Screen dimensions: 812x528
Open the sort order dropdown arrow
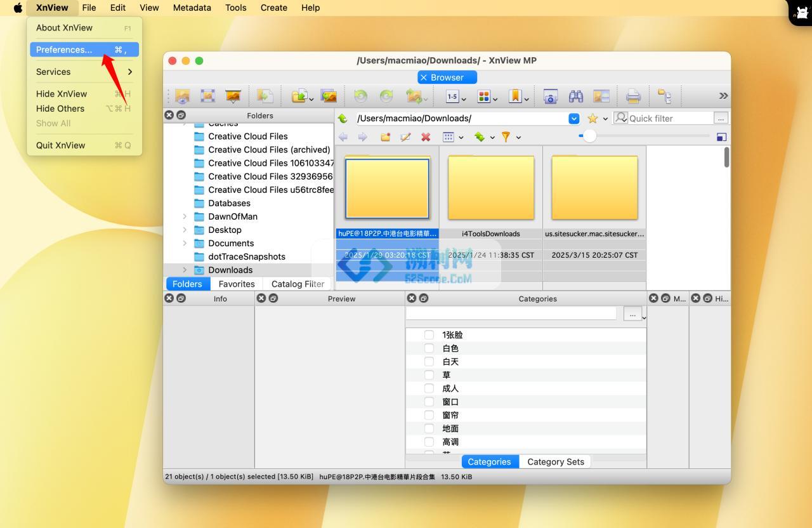click(x=492, y=137)
